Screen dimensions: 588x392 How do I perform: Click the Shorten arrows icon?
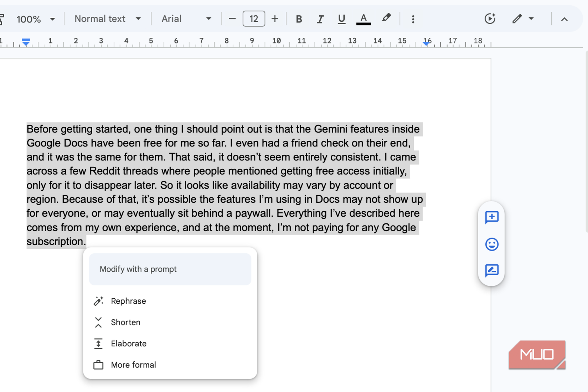[98, 323]
